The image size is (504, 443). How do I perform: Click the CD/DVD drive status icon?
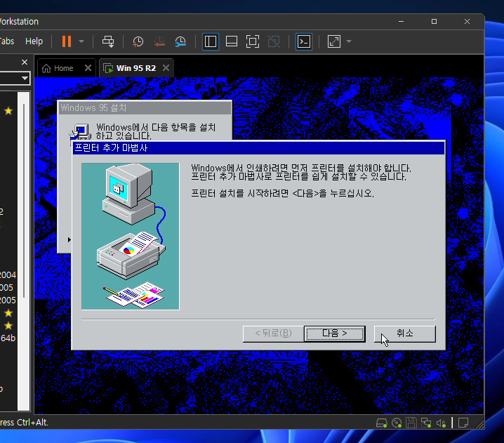pyautogui.click(x=397, y=423)
